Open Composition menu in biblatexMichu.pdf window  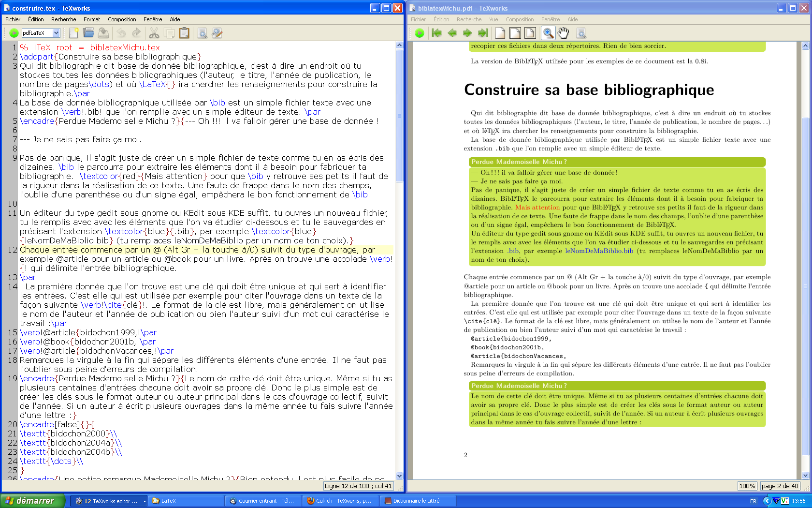(520, 19)
